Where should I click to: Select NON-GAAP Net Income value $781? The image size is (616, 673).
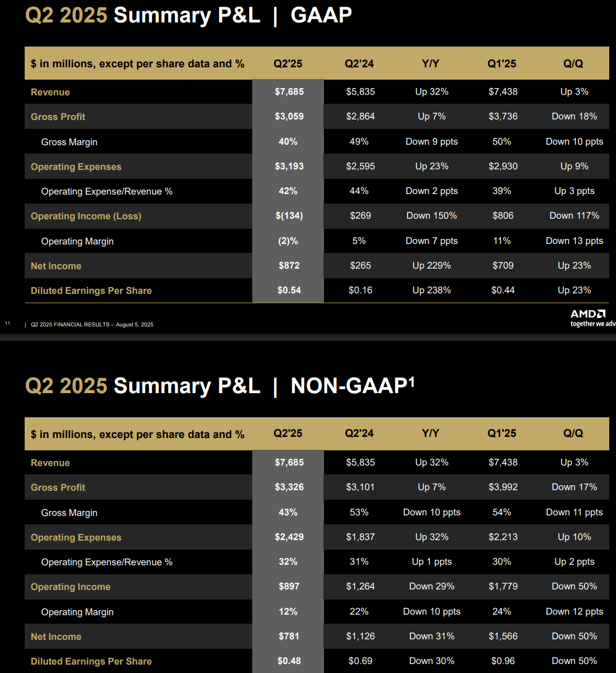pos(289,636)
